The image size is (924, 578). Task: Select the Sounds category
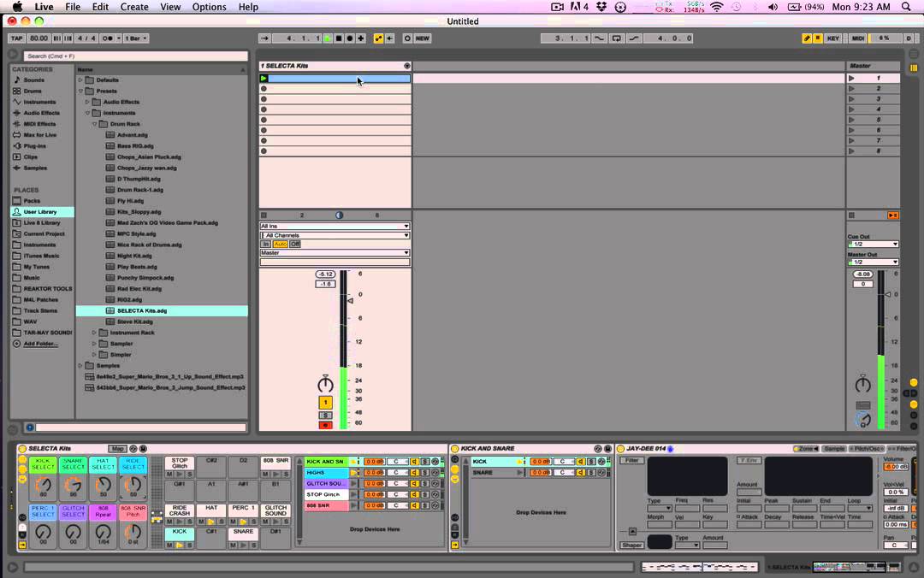tap(33, 80)
